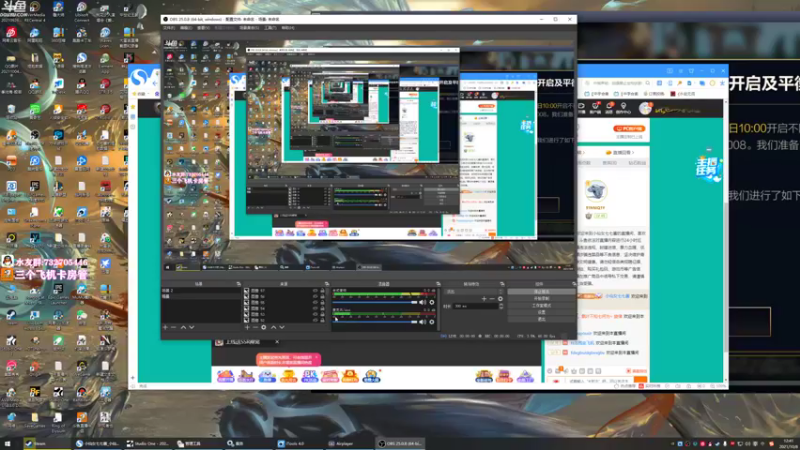Toggle lock icon of 图像 54 source
Screen dimensions: 800x450
[x=322, y=308]
